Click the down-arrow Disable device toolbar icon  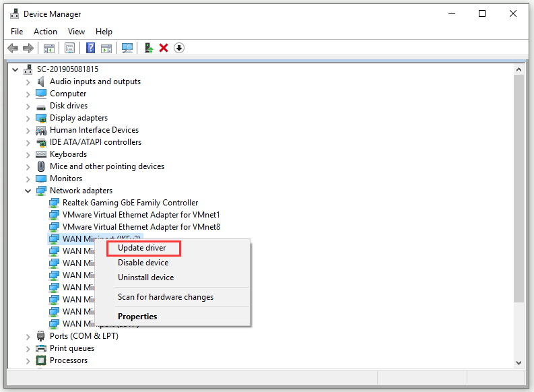click(179, 48)
